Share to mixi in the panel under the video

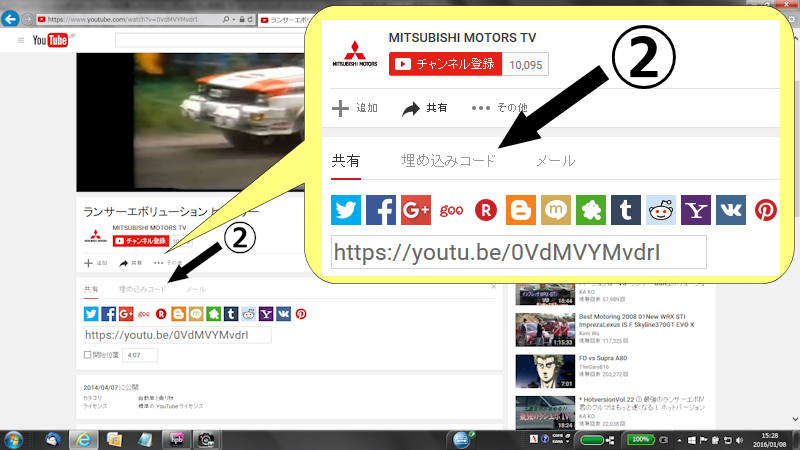[x=196, y=314]
